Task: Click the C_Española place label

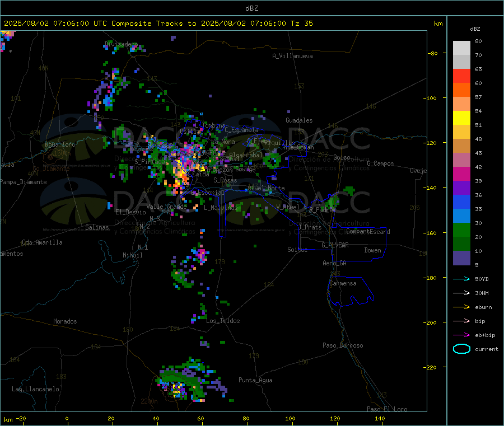Action: click(241, 130)
